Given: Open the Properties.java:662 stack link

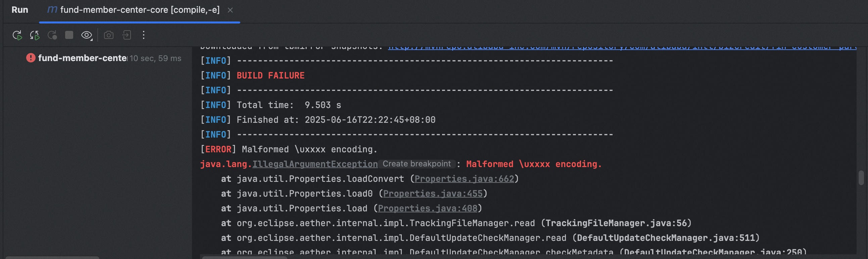Looking at the screenshot, I should click(464, 179).
